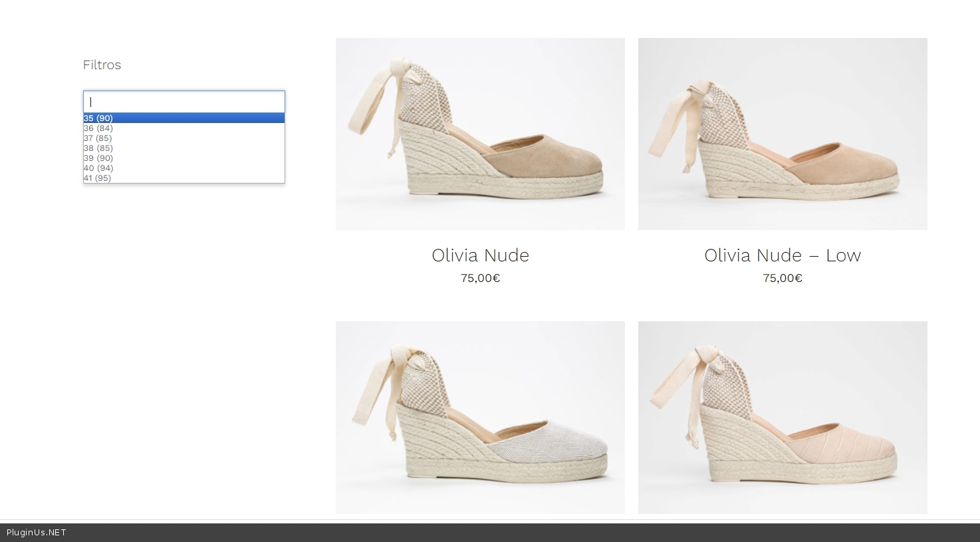Pick the 40 (94) size option

pyautogui.click(x=98, y=168)
